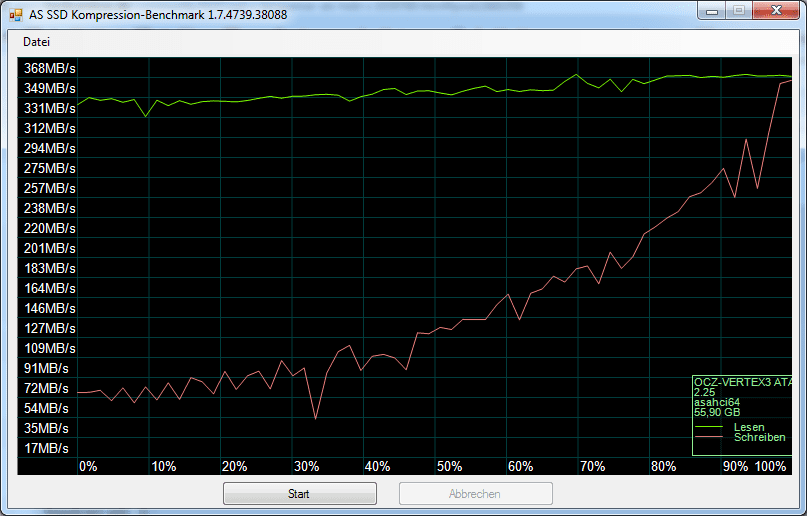This screenshot has height=516, width=807.
Task: Click the 368MB/s axis label
Action: coord(49,68)
